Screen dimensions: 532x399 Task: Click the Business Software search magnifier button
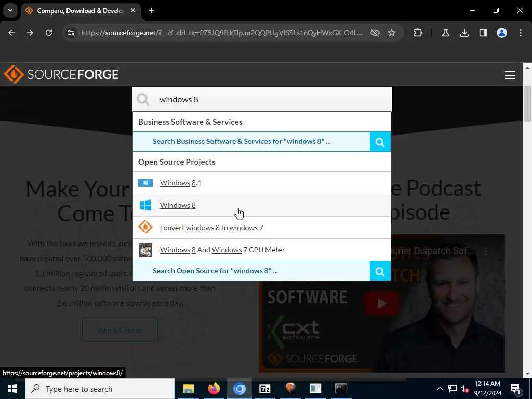(x=380, y=141)
